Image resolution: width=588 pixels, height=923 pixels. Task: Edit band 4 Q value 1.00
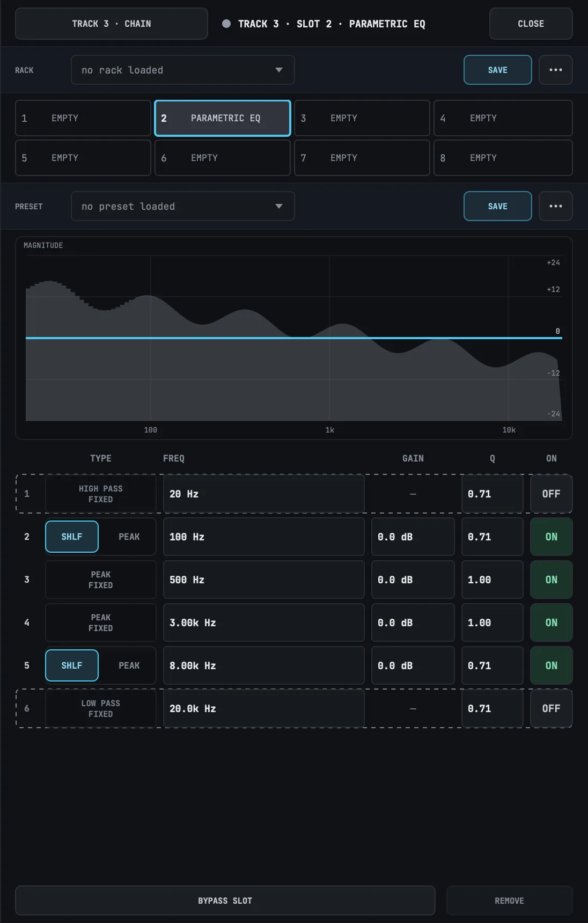click(x=493, y=622)
